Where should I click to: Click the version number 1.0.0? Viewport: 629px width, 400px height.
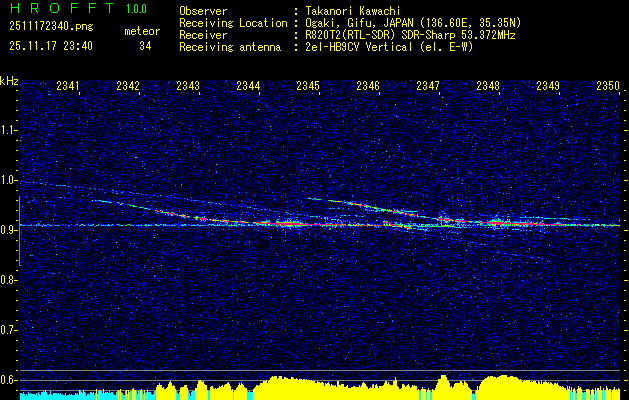[x=136, y=9]
